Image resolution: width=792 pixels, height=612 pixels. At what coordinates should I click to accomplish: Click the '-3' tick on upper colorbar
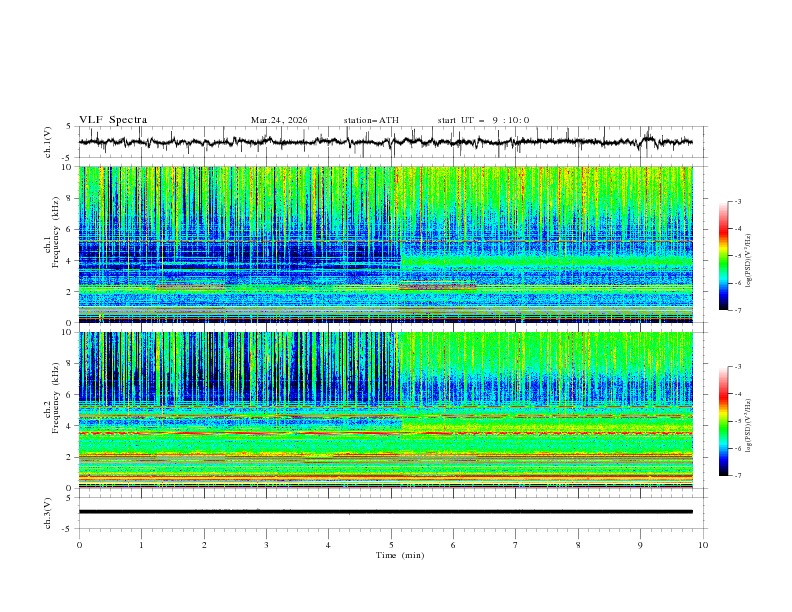[x=738, y=201]
